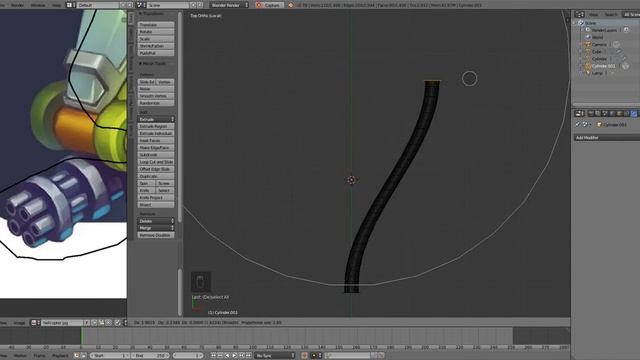Screen dimensions: 640x360
Task: Click the Duplicate button
Action: pyautogui.click(x=156, y=176)
